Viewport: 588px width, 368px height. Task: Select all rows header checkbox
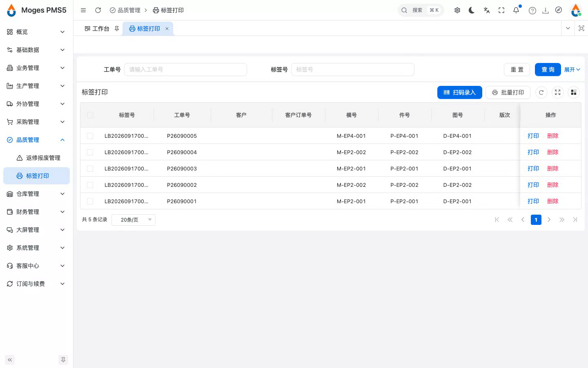click(x=90, y=115)
